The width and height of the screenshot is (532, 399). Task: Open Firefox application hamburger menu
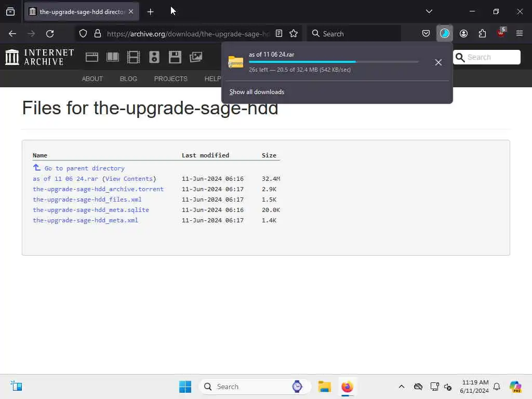(519, 33)
